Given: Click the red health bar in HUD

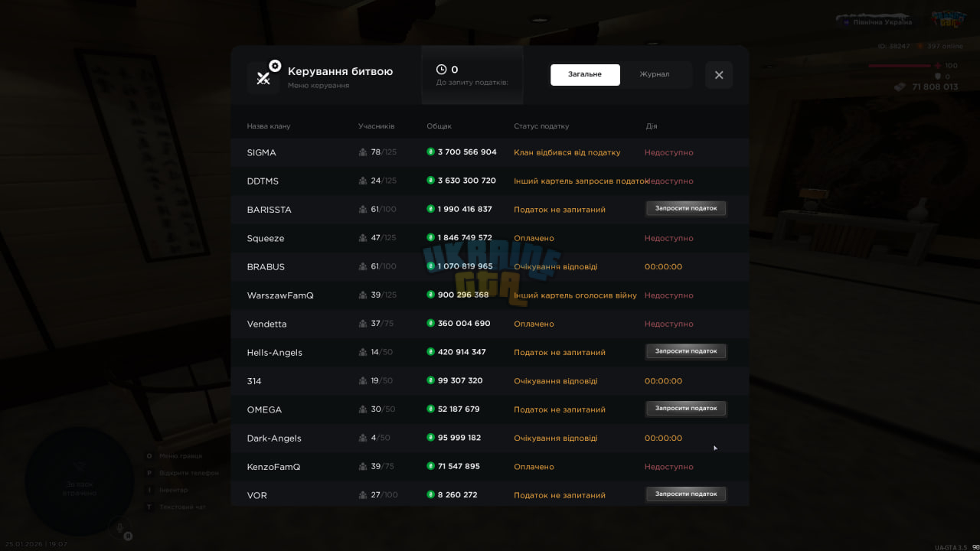Looking at the screenshot, I should click(899, 67).
